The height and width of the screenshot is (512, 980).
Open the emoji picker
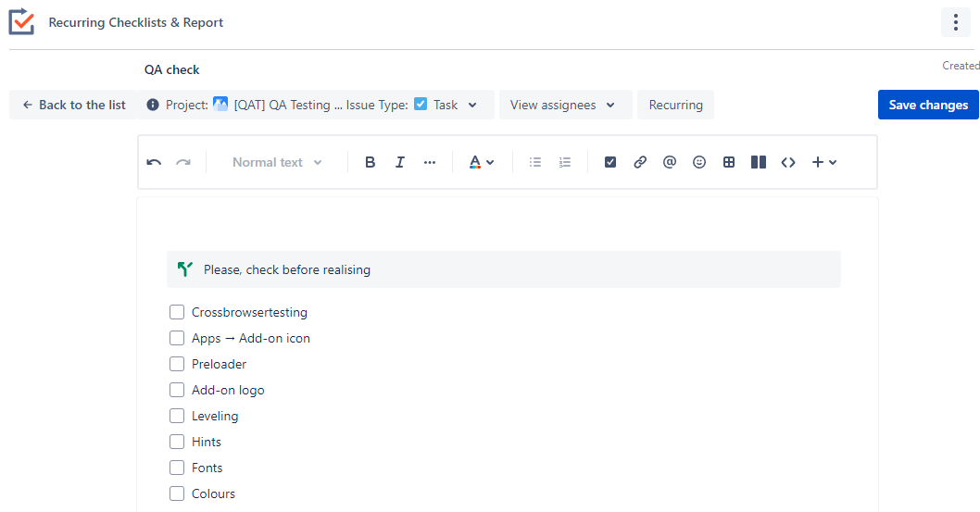tap(699, 162)
